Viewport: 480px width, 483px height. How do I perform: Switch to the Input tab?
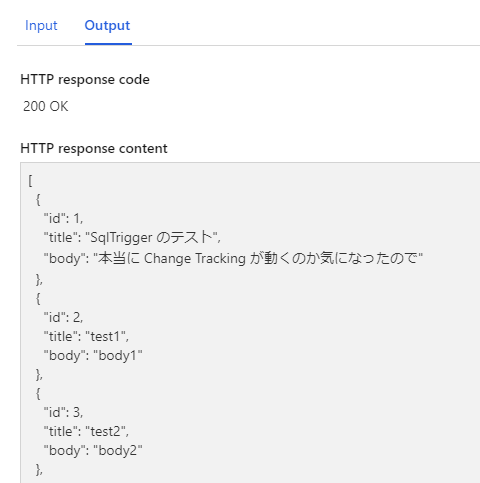(x=41, y=26)
